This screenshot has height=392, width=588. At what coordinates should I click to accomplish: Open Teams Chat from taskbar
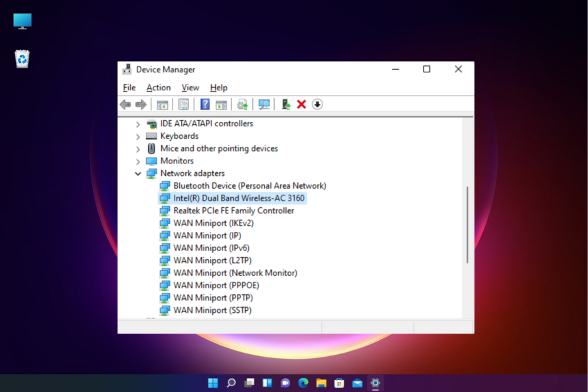285,383
